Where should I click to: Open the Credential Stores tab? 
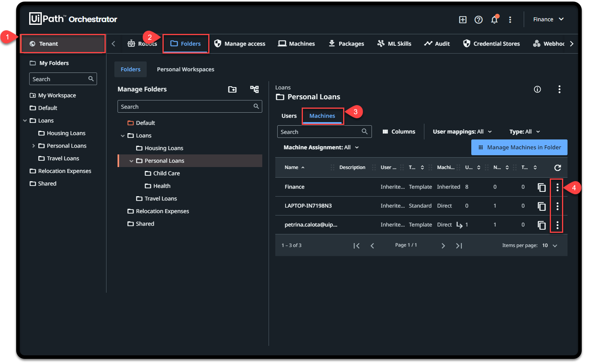(491, 44)
